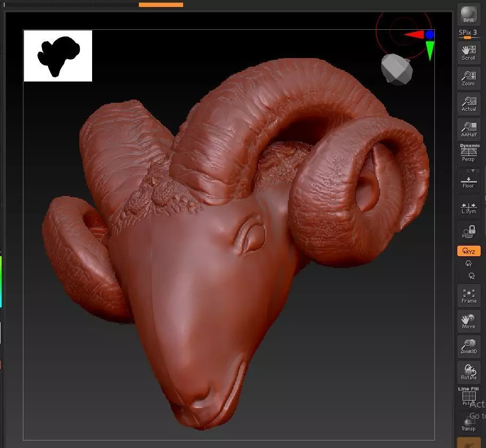Select the Rotate view tool
Viewport: 486px width, 448px height.
coord(468,372)
